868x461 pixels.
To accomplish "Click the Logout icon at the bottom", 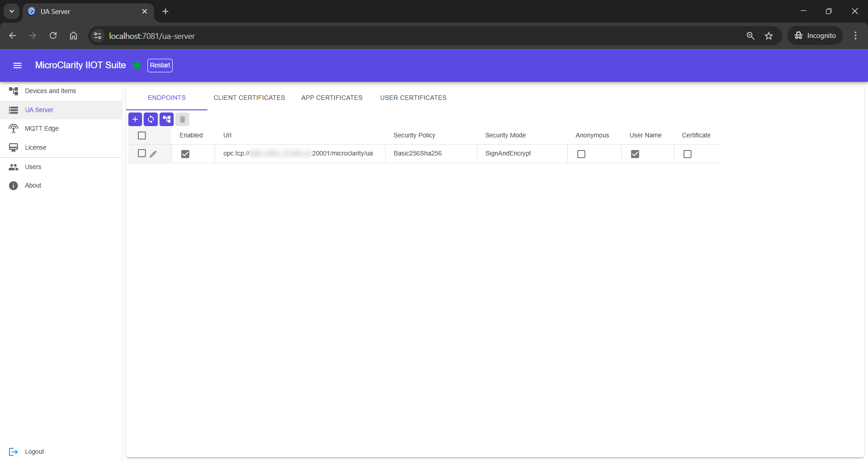I will pos(14,452).
